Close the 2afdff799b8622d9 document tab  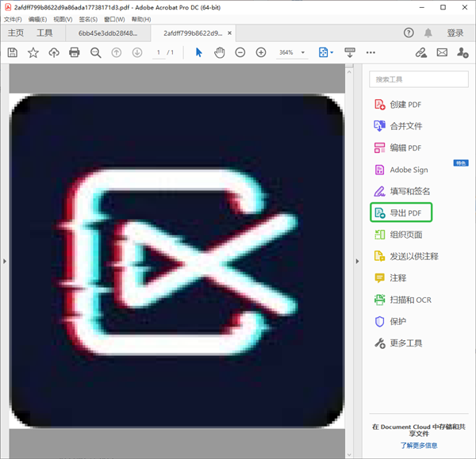pos(230,33)
